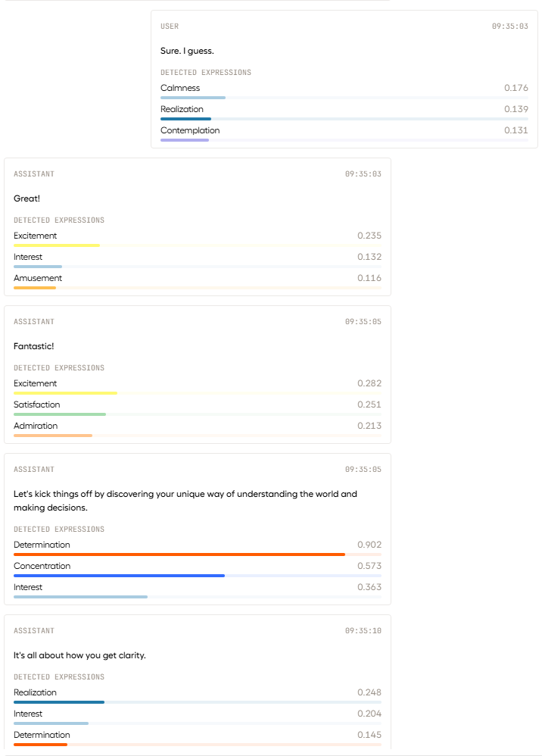542x756 pixels.
Task: Click the assistant message "Fantastic!"
Action: point(34,346)
